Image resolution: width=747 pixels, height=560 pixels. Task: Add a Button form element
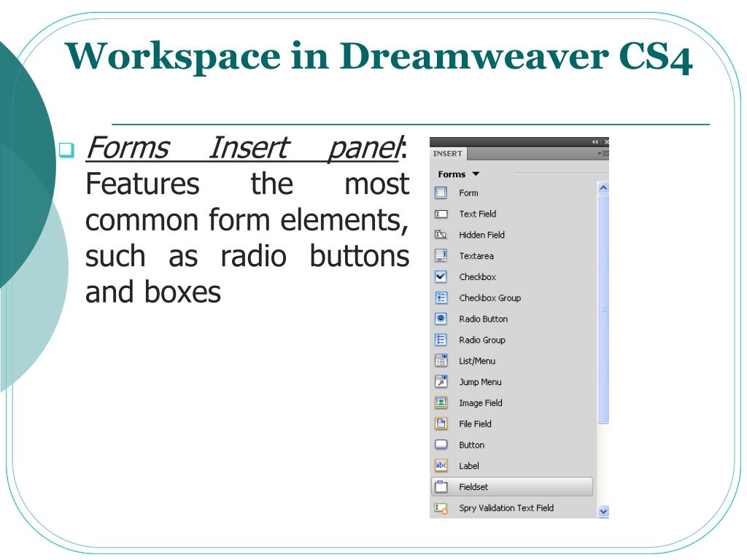point(460,445)
